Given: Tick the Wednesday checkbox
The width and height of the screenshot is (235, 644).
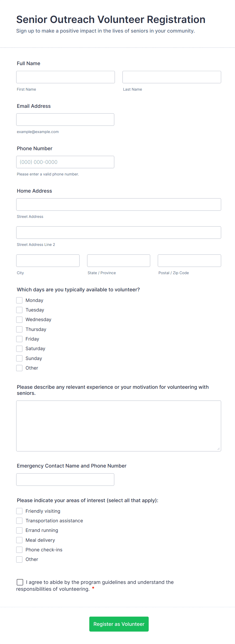Looking at the screenshot, I should [19, 320].
